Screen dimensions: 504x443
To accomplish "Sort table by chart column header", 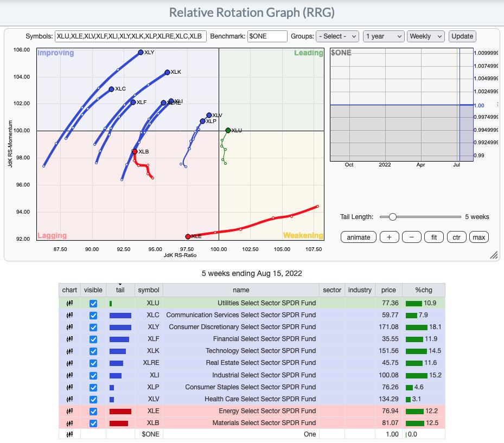I will (69, 290).
